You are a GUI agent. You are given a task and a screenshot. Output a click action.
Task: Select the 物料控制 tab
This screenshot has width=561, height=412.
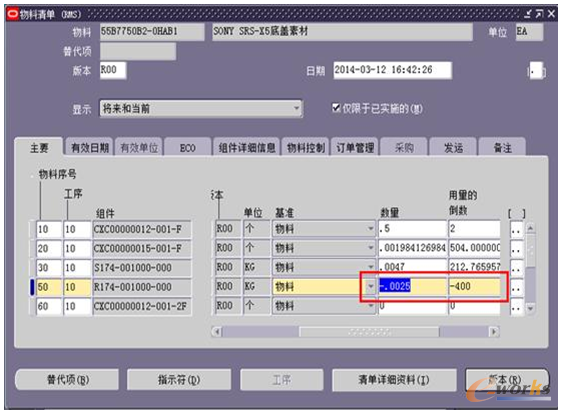[x=306, y=147]
